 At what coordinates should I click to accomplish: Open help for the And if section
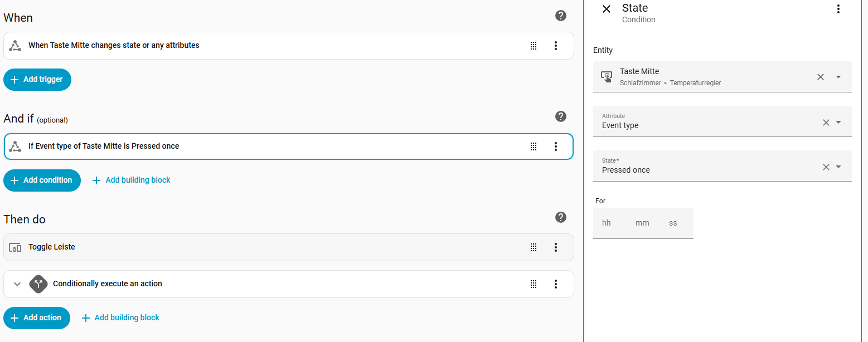(561, 116)
